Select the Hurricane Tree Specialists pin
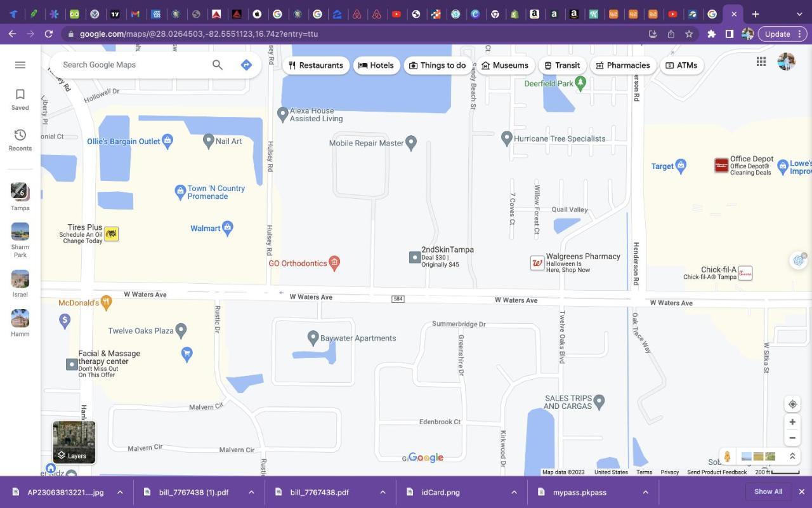The image size is (812, 508). (x=506, y=138)
